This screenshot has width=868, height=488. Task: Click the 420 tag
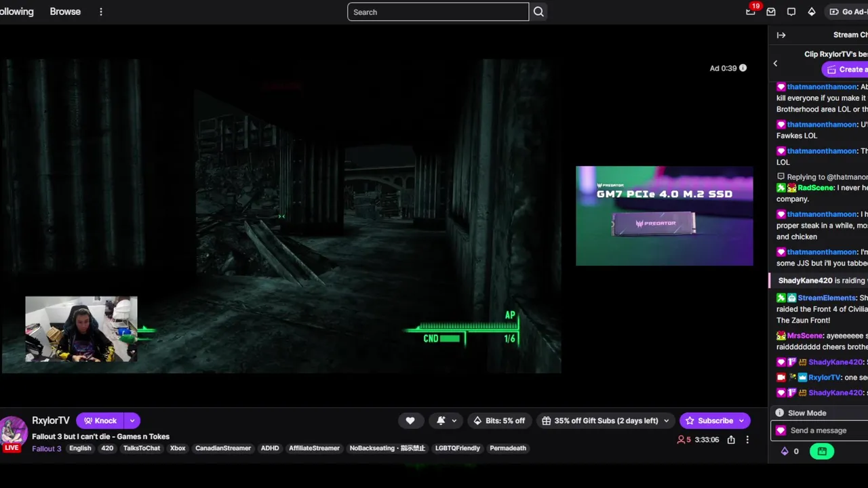click(107, 448)
